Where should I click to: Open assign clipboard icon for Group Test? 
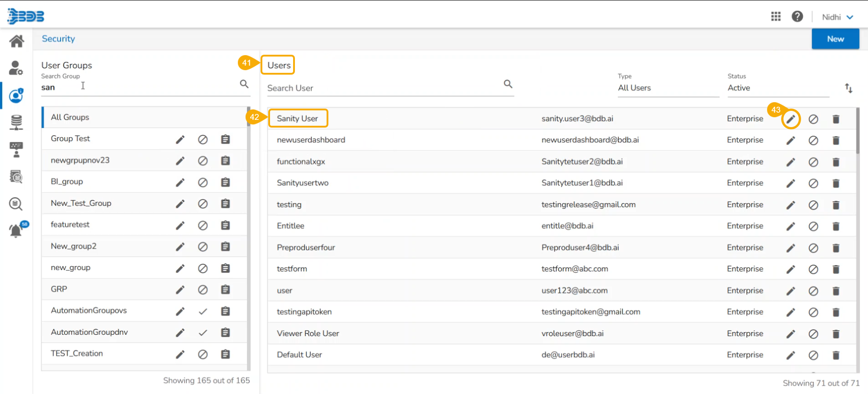pyautogui.click(x=225, y=139)
